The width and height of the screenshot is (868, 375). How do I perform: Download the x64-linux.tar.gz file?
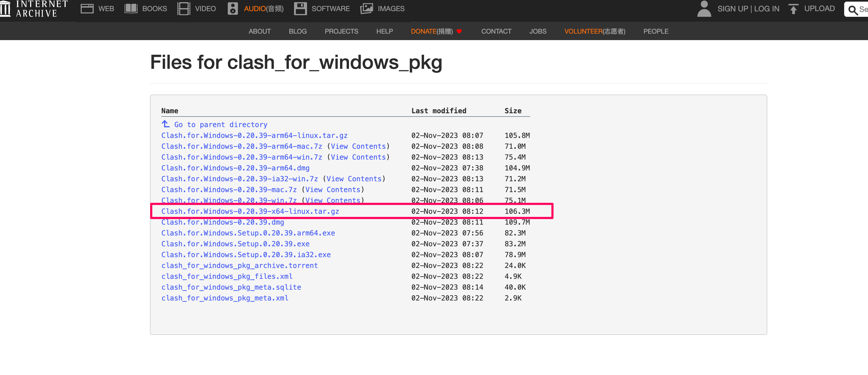point(250,211)
